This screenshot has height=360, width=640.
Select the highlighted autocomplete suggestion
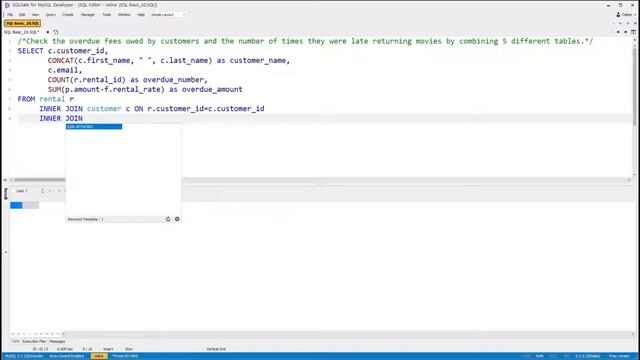pyautogui.click(x=94, y=127)
